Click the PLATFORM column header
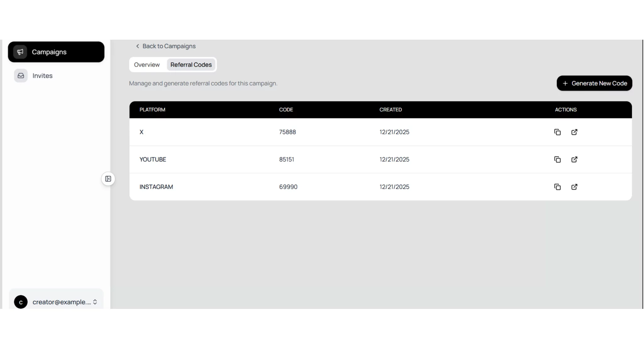This screenshot has height=362, width=644. pos(152,110)
